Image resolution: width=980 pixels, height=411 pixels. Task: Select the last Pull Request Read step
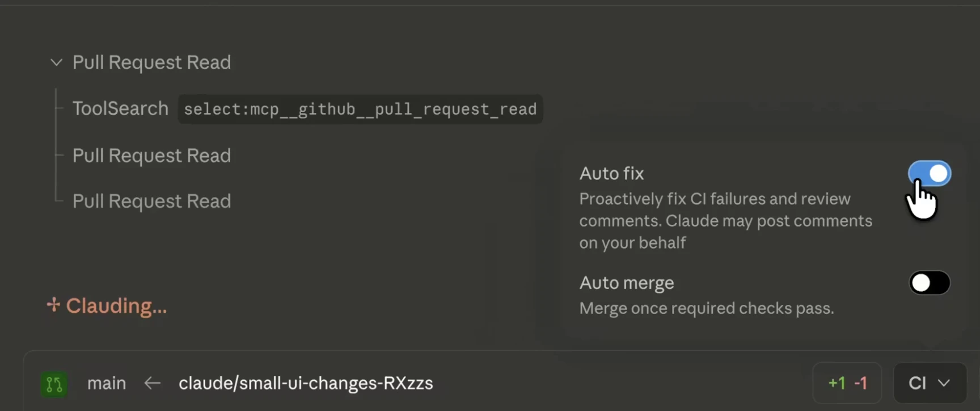pyautogui.click(x=151, y=201)
